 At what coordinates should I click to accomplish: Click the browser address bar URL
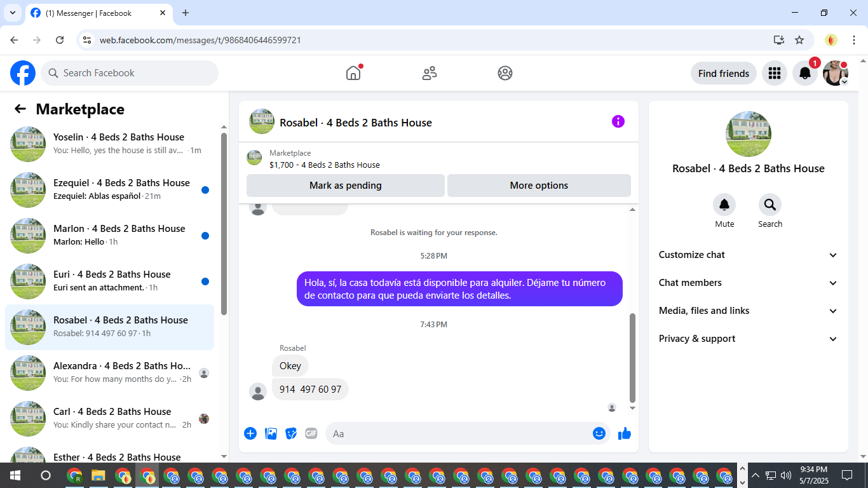click(200, 40)
